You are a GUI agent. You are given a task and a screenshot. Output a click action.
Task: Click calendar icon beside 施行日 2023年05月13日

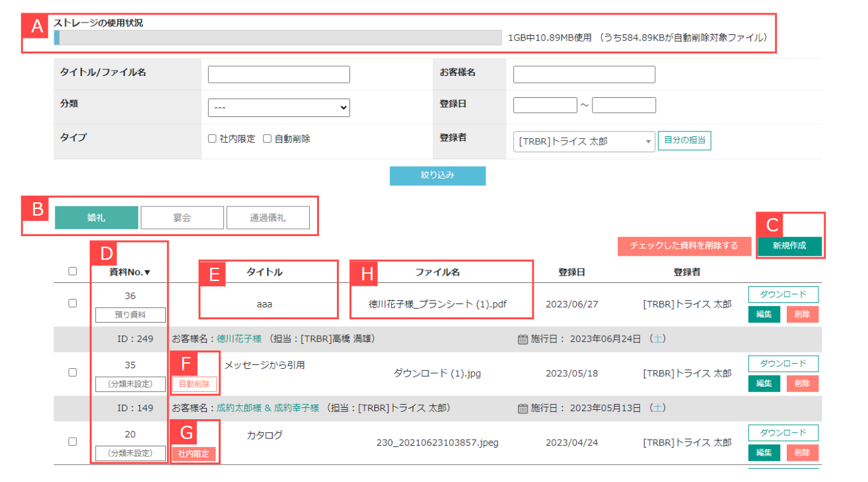pyautogui.click(x=523, y=409)
